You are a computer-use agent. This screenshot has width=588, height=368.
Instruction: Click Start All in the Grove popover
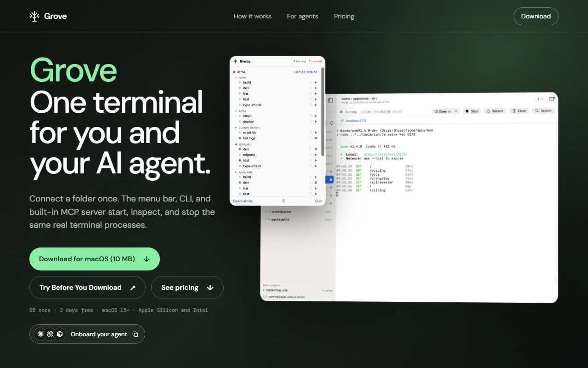tap(299, 72)
